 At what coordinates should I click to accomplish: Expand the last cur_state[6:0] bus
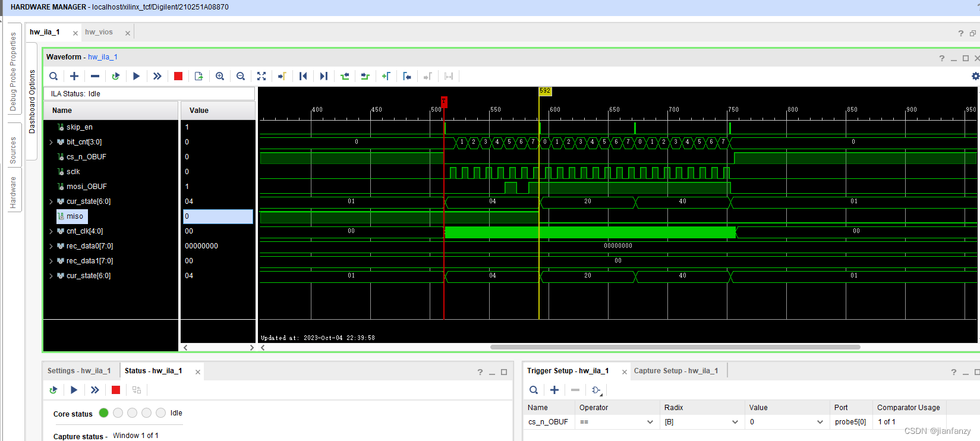point(51,276)
